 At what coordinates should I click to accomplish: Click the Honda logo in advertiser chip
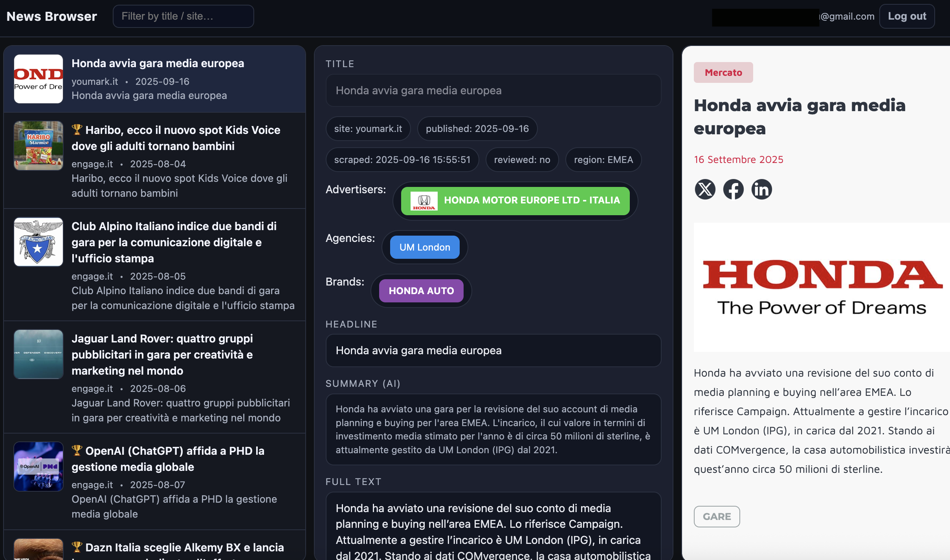(424, 201)
